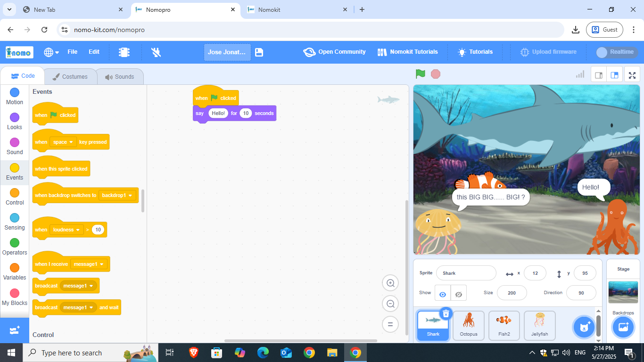Open File Explorer from taskbar

[x=332, y=353]
